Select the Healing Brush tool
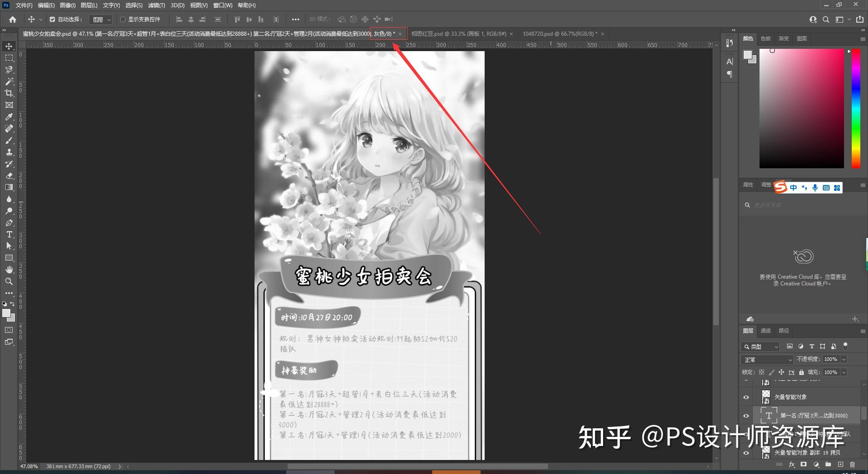Screen dimensions: 868x474 tap(9, 128)
